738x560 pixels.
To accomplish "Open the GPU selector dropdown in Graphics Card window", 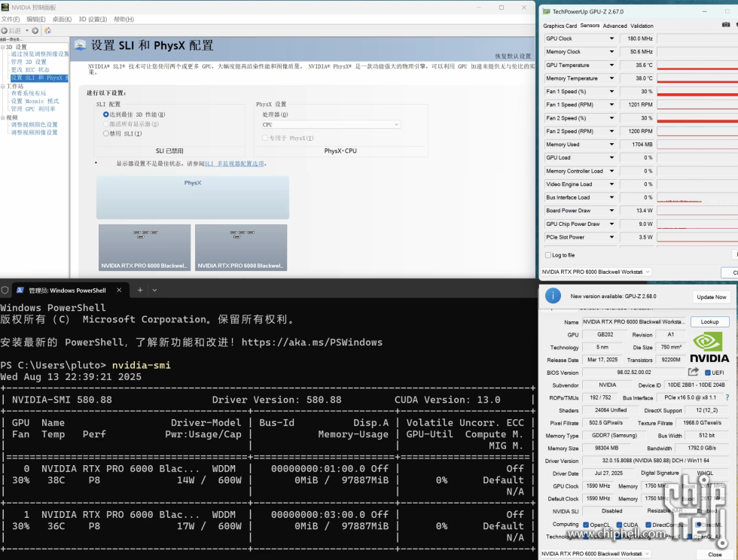I will 596,554.
